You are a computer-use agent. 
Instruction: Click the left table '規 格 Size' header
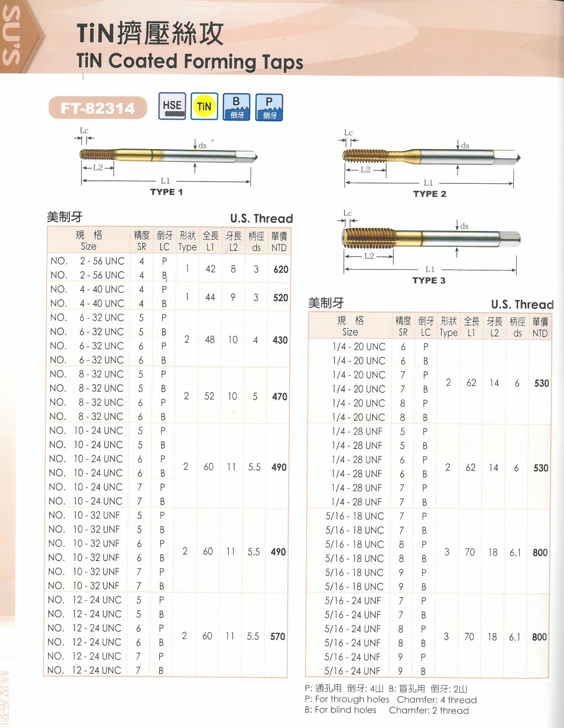tap(89, 240)
